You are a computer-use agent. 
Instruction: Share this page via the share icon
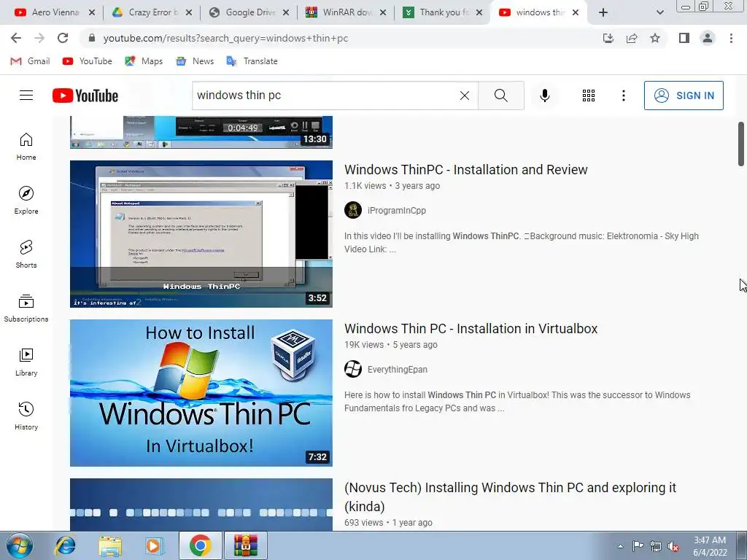click(632, 38)
